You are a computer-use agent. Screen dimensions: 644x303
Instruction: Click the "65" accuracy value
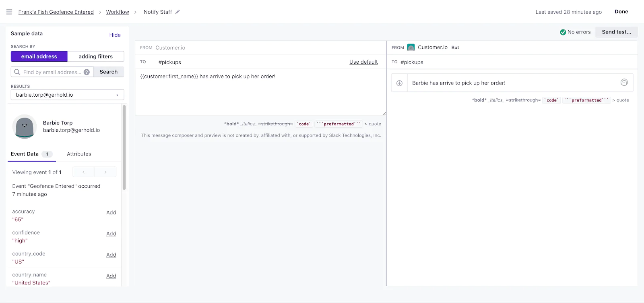18,220
